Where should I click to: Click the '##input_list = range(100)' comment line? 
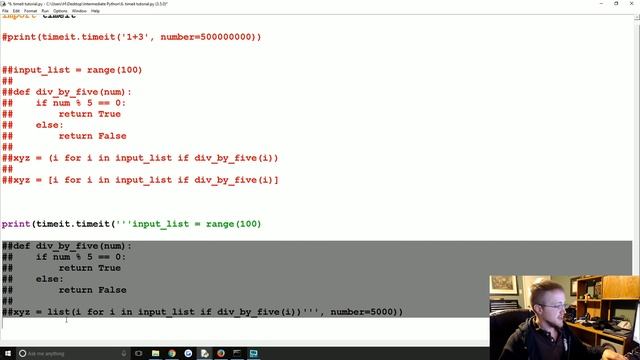72,70
